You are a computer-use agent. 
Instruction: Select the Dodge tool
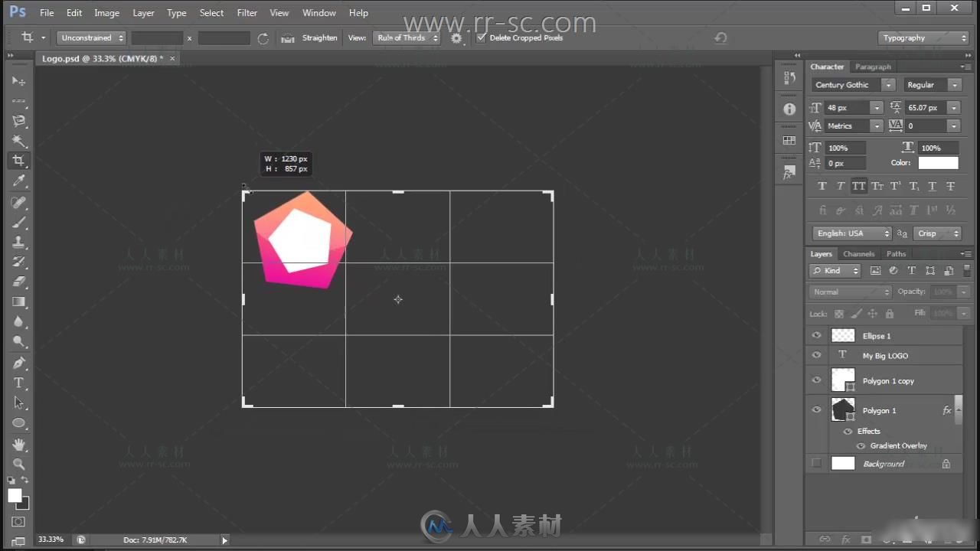pos(19,341)
